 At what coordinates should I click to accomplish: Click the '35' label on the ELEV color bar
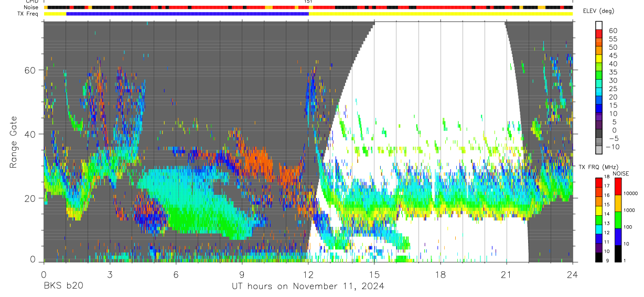(612, 72)
